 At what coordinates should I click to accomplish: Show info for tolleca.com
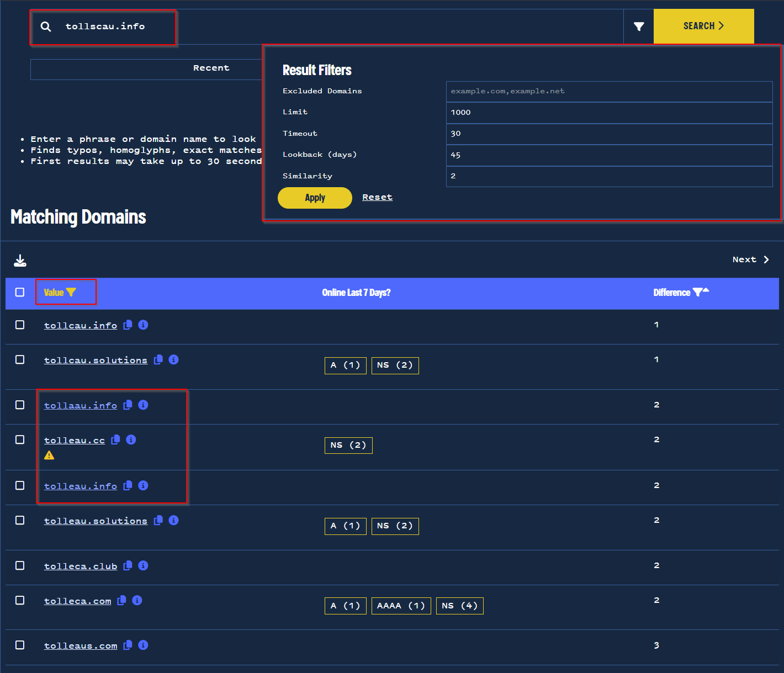coord(137,600)
